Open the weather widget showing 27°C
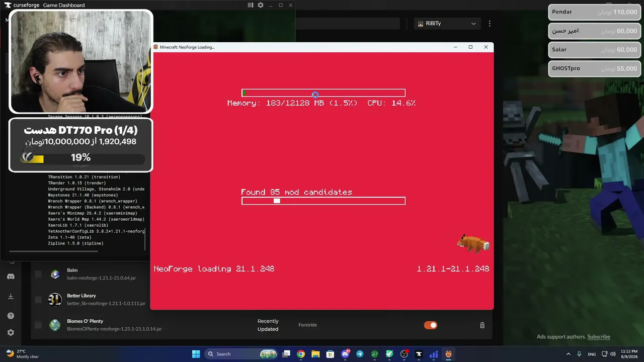Image resolution: width=644 pixels, height=362 pixels. (22, 354)
